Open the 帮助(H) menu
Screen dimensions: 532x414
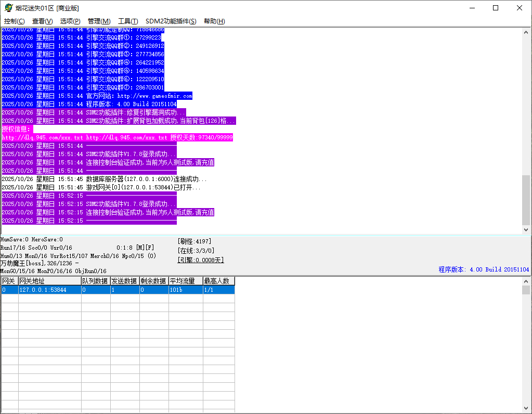(x=214, y=21)
